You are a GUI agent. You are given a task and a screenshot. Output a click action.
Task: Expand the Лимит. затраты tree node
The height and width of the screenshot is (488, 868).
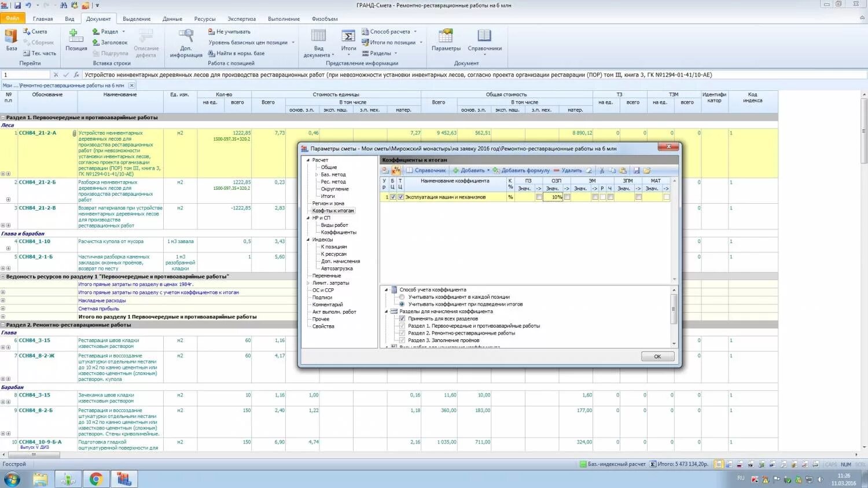point(308,283)
